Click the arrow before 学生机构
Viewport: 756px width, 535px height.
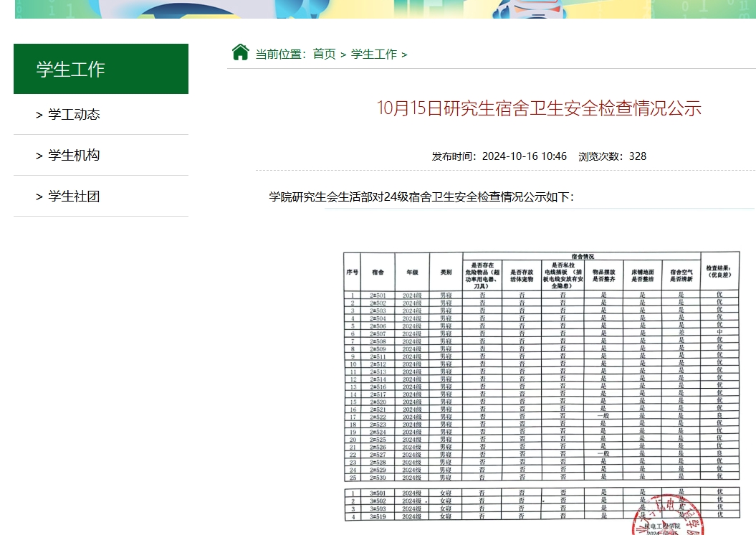[39, 156]
